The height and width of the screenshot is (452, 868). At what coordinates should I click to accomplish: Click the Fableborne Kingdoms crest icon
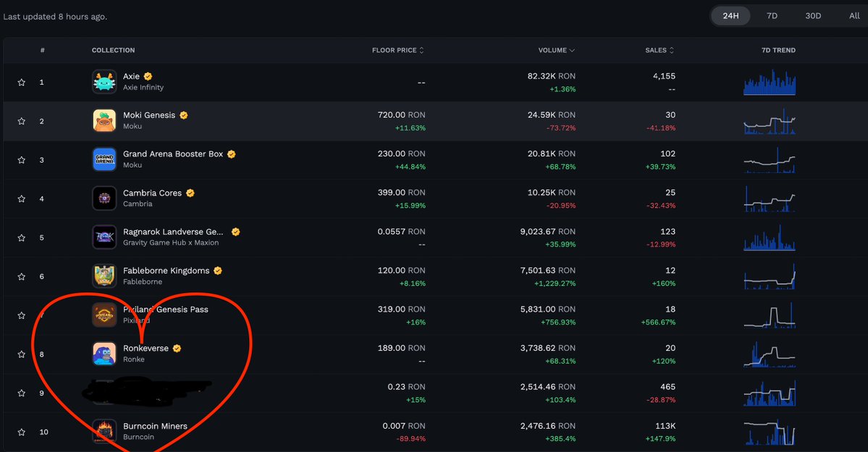(104, 276)
